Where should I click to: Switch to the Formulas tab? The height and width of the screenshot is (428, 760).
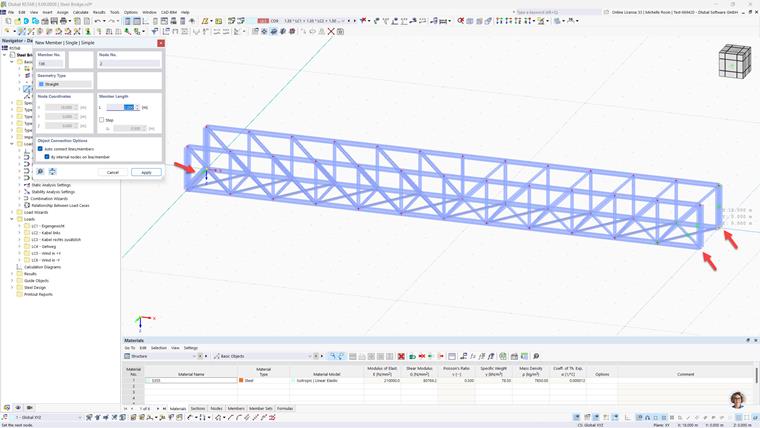[x=285, y=409]
